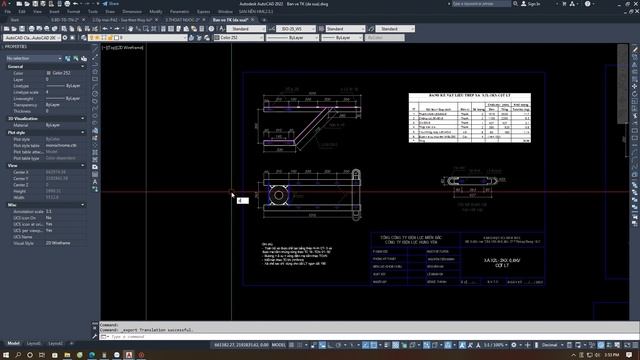Click the Undo arrow in standard toolbar
This screenshot has width=640, height=360.
pos(105,29)
